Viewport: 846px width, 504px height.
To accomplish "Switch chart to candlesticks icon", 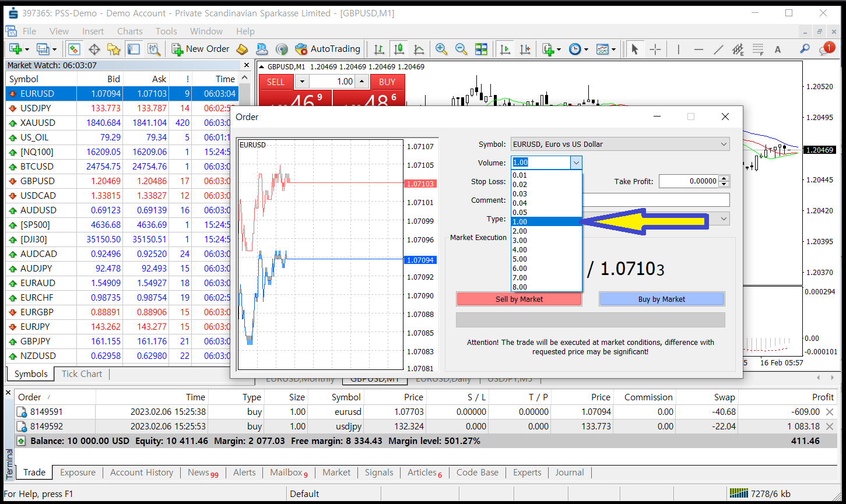I will [x=399, y=50].
